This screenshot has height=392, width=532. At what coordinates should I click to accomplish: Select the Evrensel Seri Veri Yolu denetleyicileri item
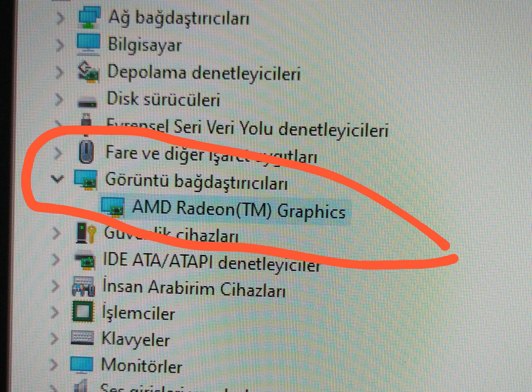tap(247, 128)
